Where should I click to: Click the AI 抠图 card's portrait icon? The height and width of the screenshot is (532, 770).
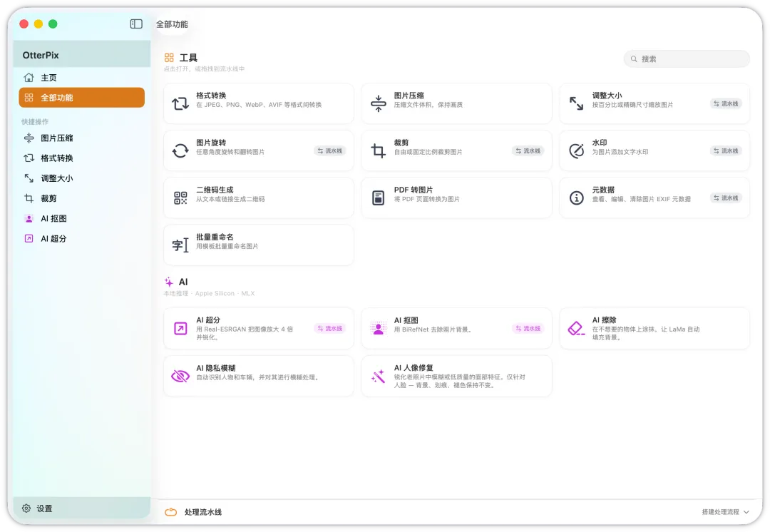pos(378,328)
